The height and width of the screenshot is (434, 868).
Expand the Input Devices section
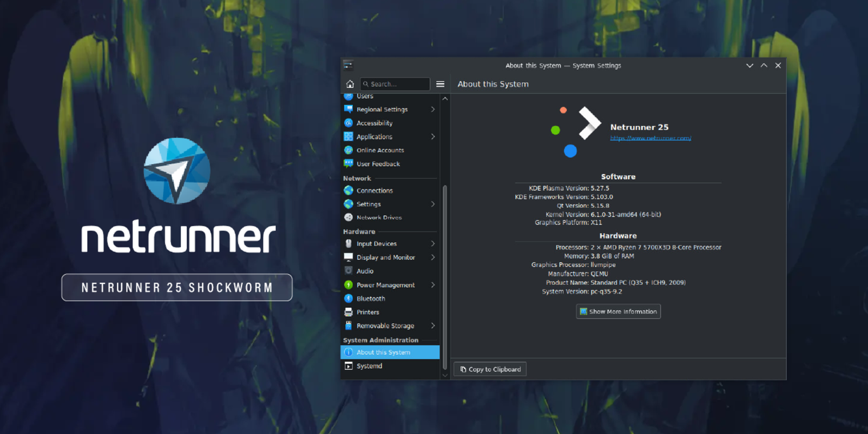point(377,243)
